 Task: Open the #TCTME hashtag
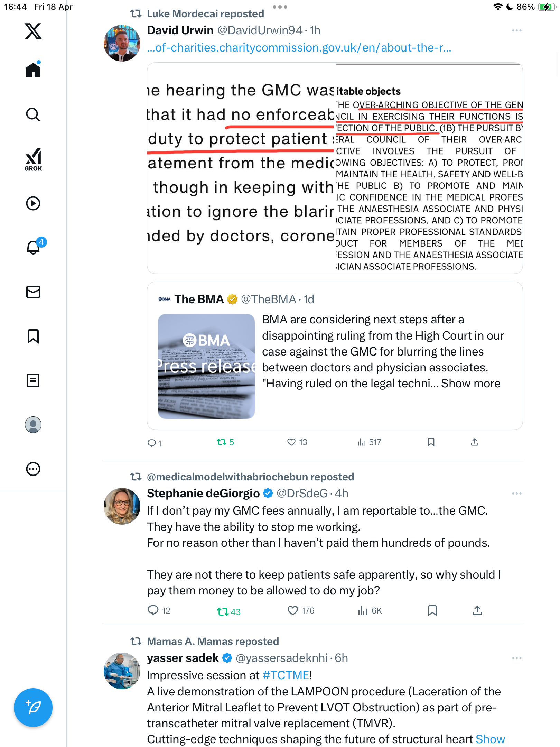(286, 675)
